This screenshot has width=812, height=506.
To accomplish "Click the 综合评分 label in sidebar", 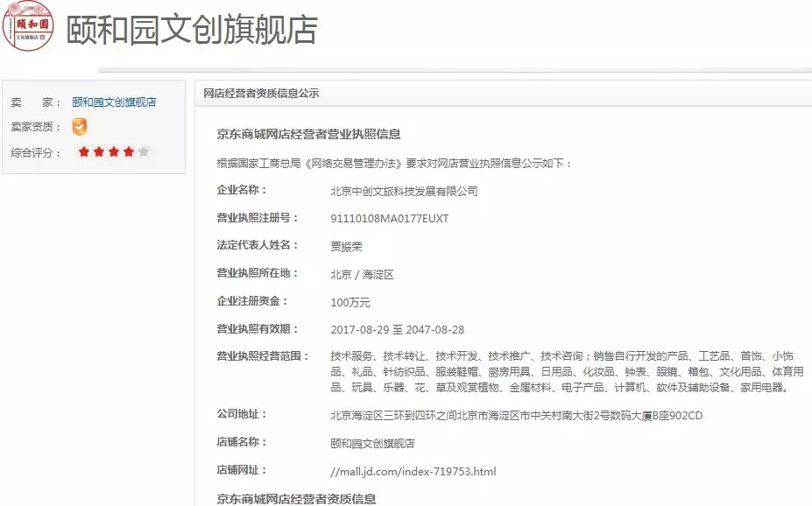I will point(36,152).
